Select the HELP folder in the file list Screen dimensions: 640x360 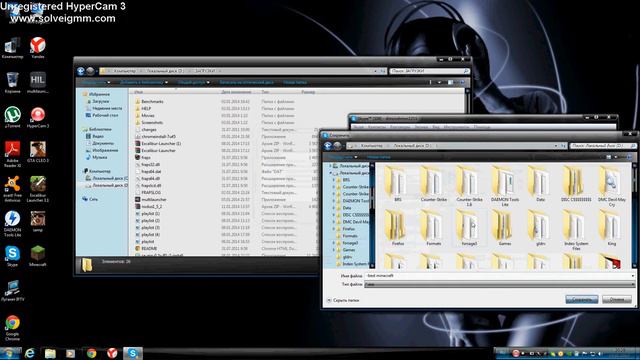(x=146, y=109)
